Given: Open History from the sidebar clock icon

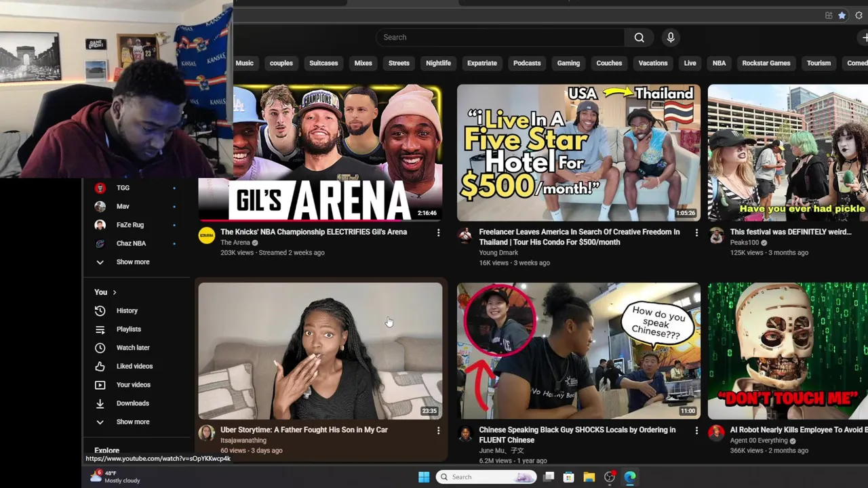Looking at the screenshot, I should [100, 310].
